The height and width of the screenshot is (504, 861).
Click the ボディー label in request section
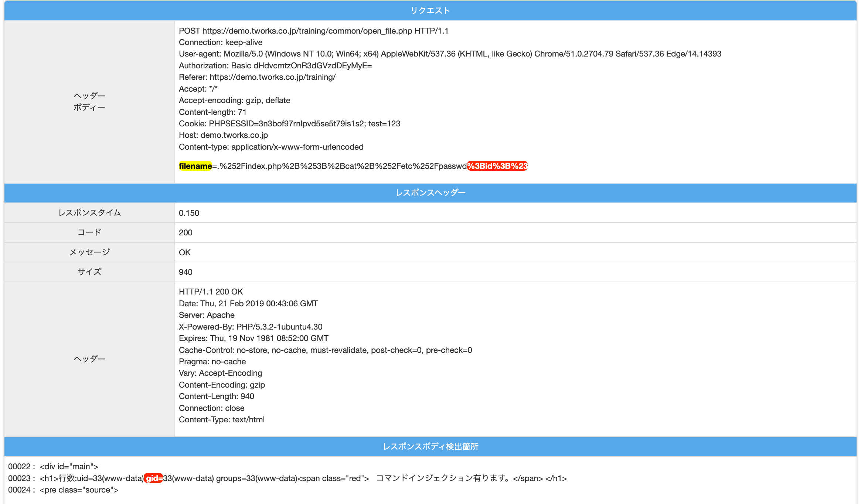[89, 107]
